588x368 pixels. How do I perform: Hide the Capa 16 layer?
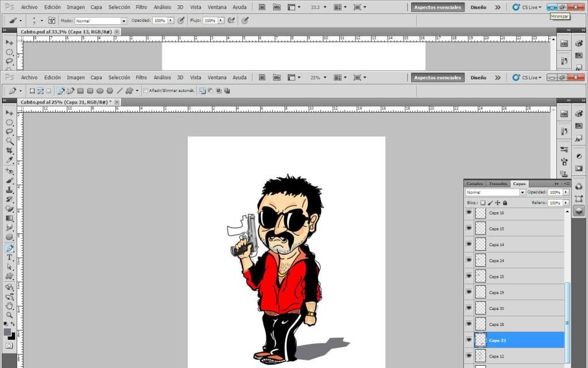click(469, 213)
